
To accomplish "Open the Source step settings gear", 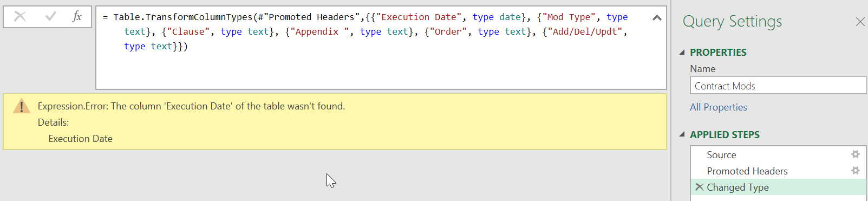I will coord(856,154).
